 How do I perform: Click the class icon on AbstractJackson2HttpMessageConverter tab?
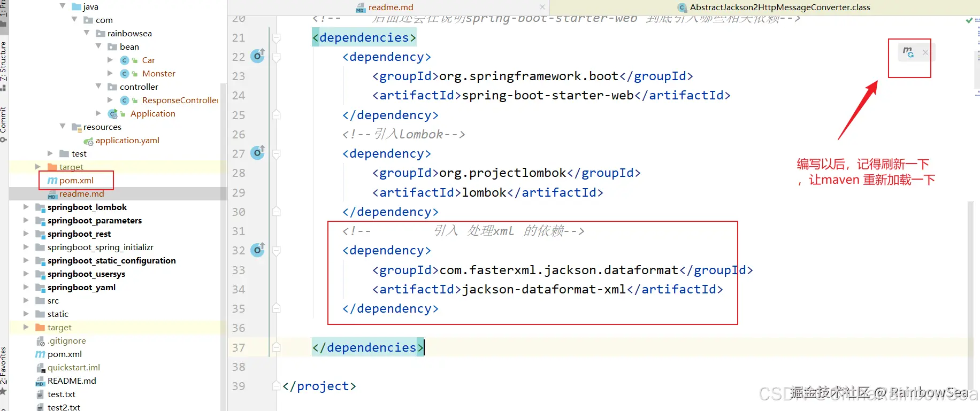click(682, 7)
